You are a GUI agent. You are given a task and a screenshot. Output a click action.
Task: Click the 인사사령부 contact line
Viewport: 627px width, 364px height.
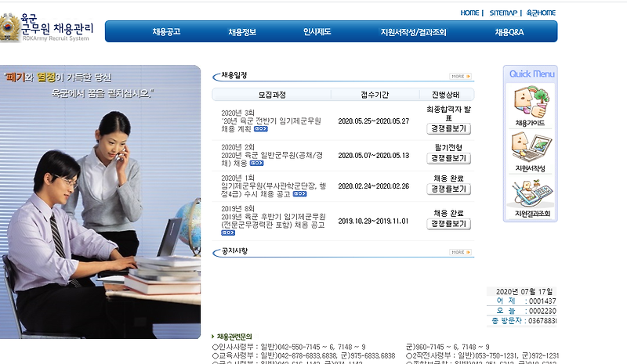pos(289,347)
